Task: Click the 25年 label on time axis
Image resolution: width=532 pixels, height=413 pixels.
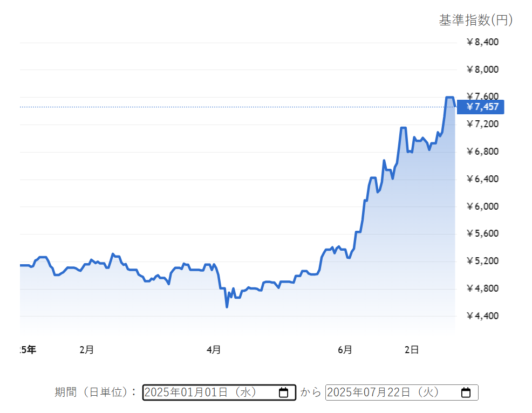Action: (x=27, y=350)
